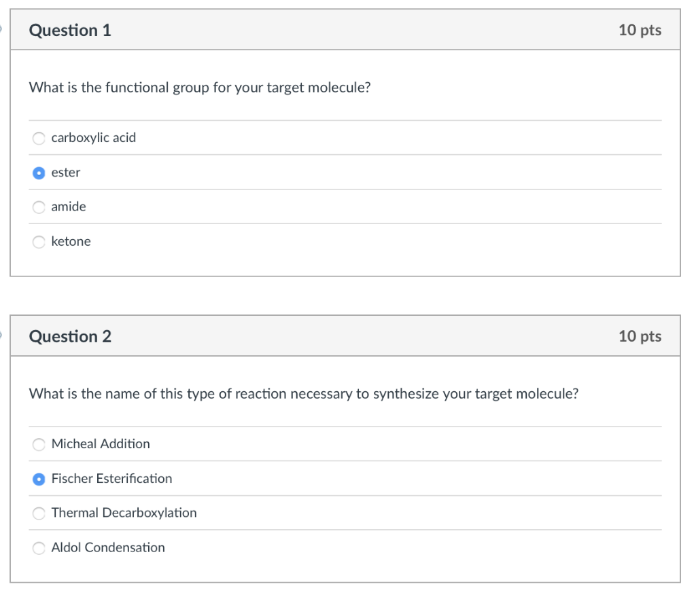Click the reaction type question text
696x616 pixels.
(x=304, y=394)
